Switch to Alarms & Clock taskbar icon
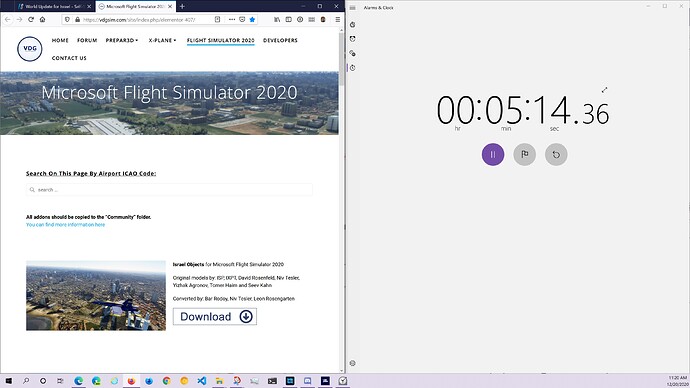 pyautogui.click(x=343, y=381)
